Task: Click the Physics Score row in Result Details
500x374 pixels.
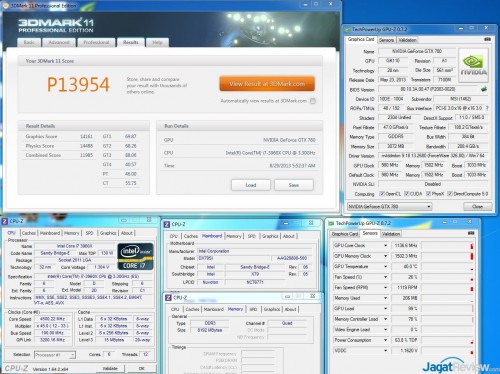Action: coord(59,146)
